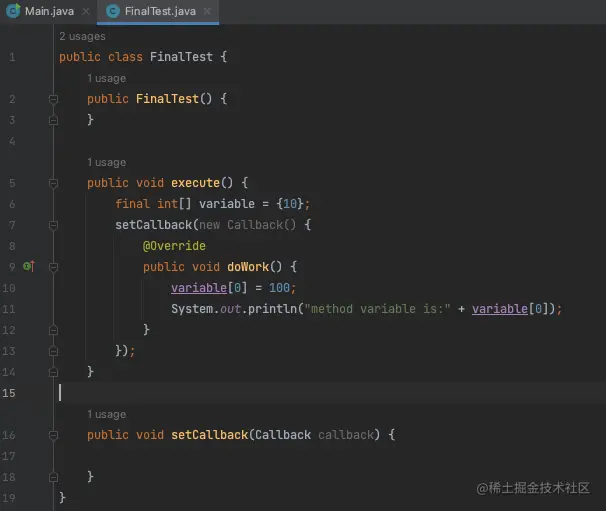Click the FinalTest.java class file icon
This screenshot has height=511, width=606.
(x=113, y=11)
